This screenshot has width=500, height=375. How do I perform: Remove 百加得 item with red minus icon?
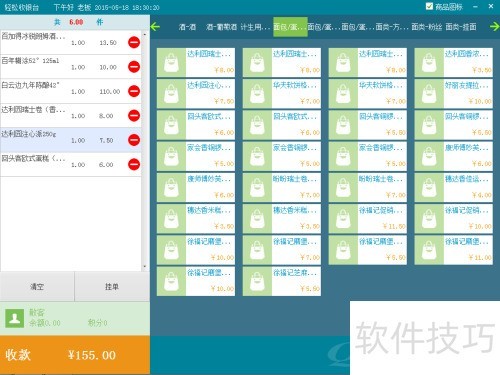(x=134, y=42)
